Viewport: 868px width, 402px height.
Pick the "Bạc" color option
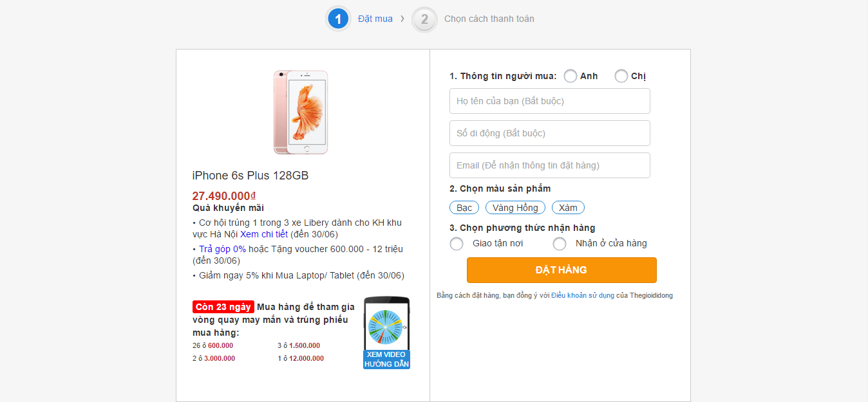pos(464,208)
